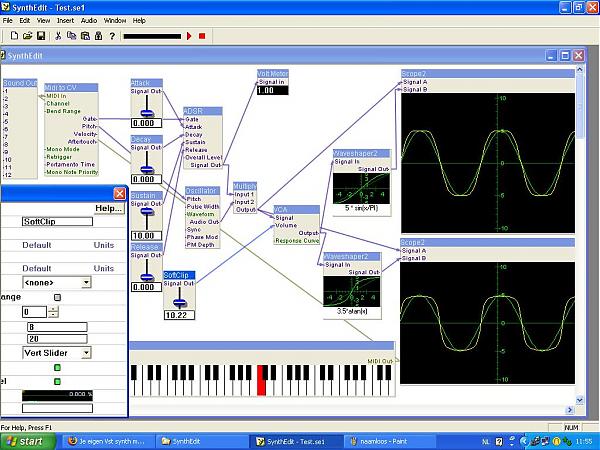Open the Insert menu
The width and height of the screenshot is (600, 450).
coord(65,21)
